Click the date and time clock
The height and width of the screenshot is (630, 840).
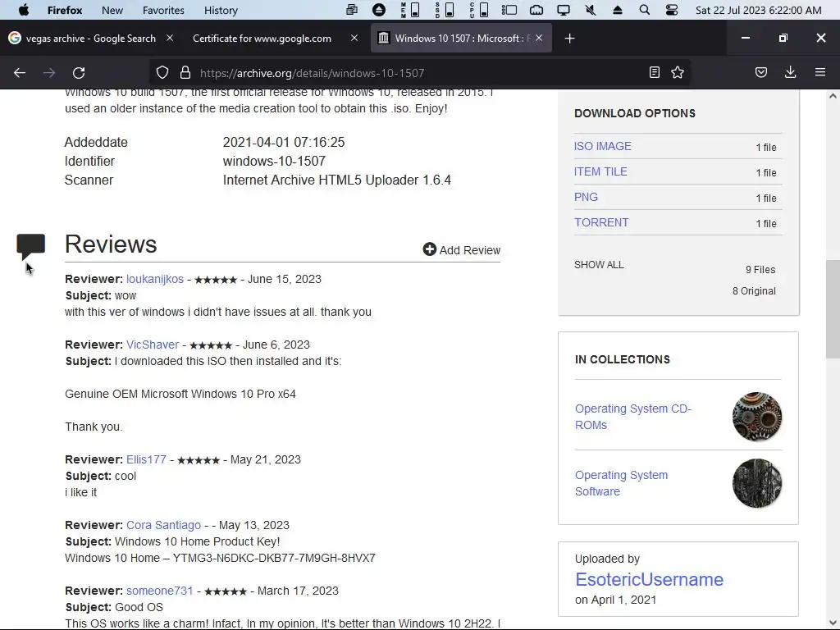point(758,10)
